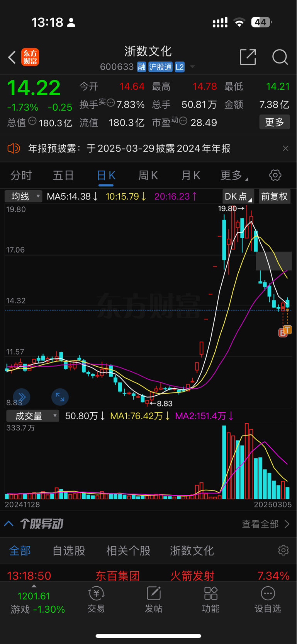This screenshot has height=644, width=297.
Task: Tap the 沪股通 badge
Action: pos(160,67)
